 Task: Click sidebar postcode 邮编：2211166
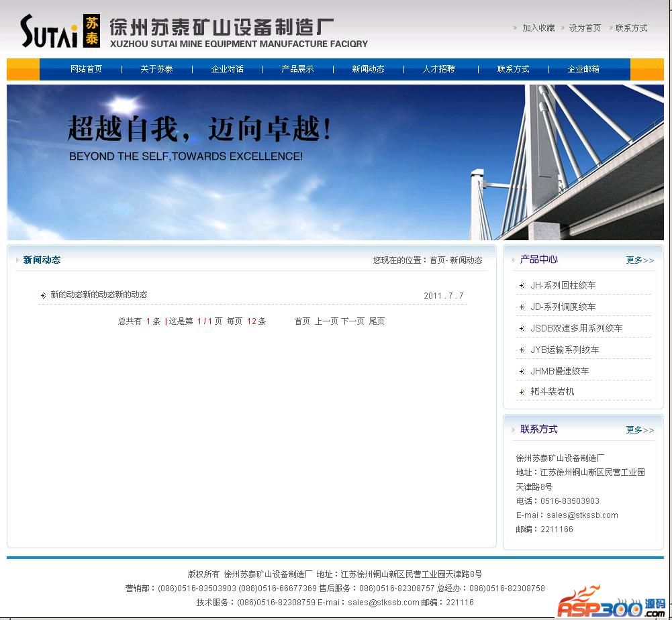(544, 529)
